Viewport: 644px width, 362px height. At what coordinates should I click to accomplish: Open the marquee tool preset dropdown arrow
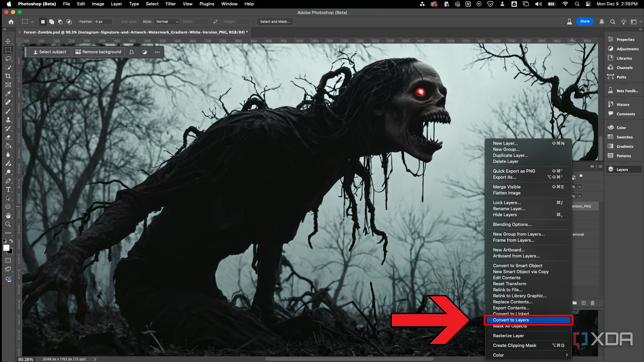point(32,22)
